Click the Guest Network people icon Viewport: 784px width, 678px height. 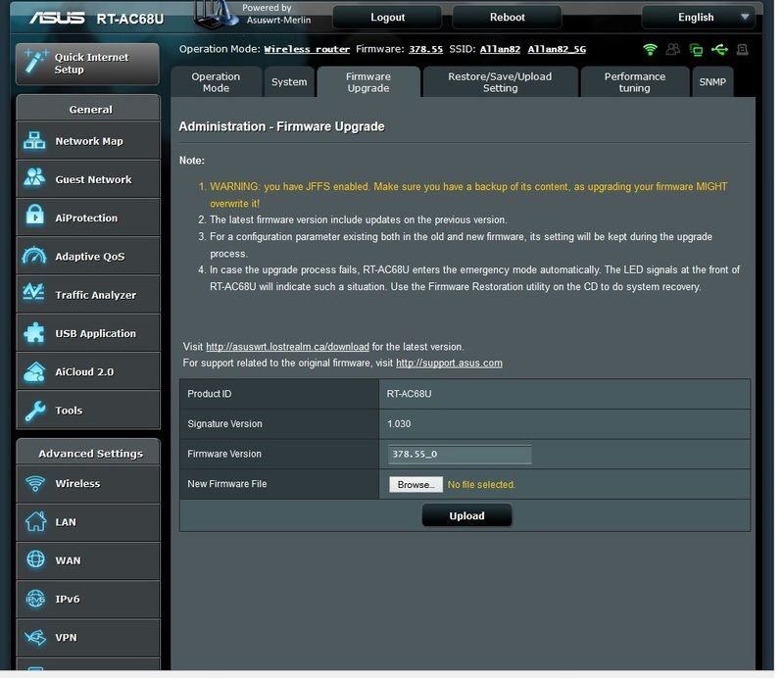(34, 177)
